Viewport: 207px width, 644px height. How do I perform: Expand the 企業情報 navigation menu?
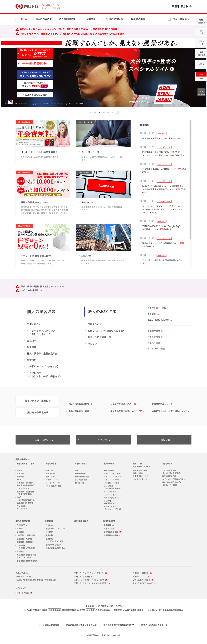[91, 19]
